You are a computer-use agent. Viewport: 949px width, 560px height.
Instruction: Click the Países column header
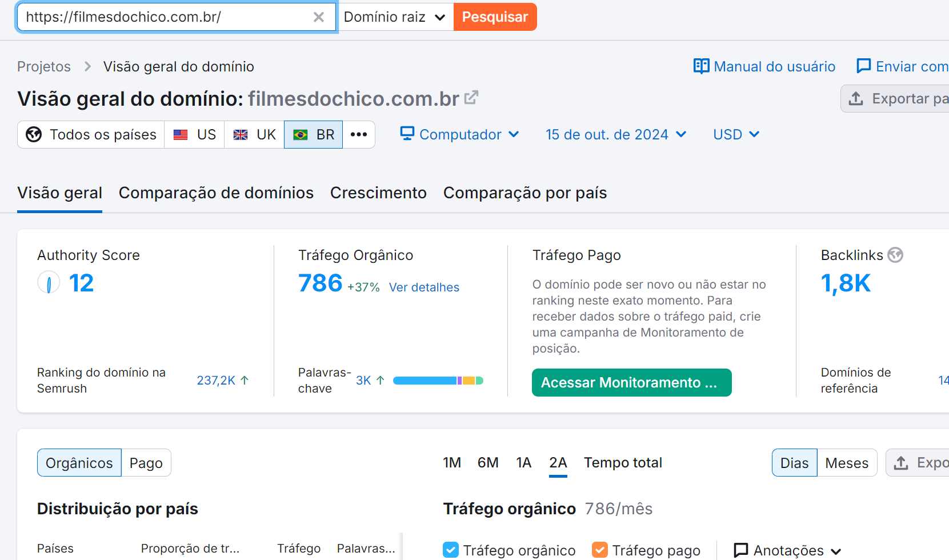pyautogui.click(x=55, y=549)
